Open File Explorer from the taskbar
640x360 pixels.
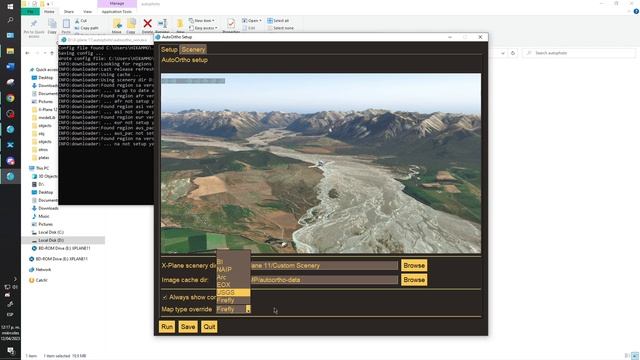click(x=10, y=51)
